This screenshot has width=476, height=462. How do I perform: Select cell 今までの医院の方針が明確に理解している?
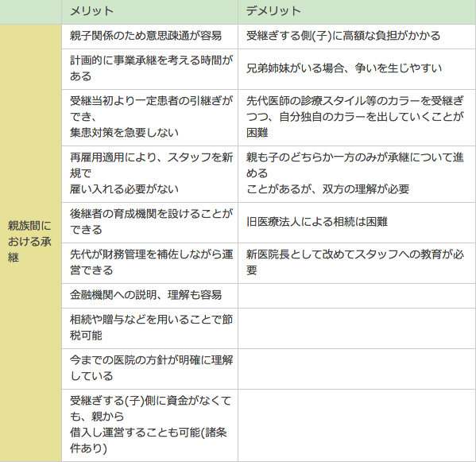[x=149, y=369]
